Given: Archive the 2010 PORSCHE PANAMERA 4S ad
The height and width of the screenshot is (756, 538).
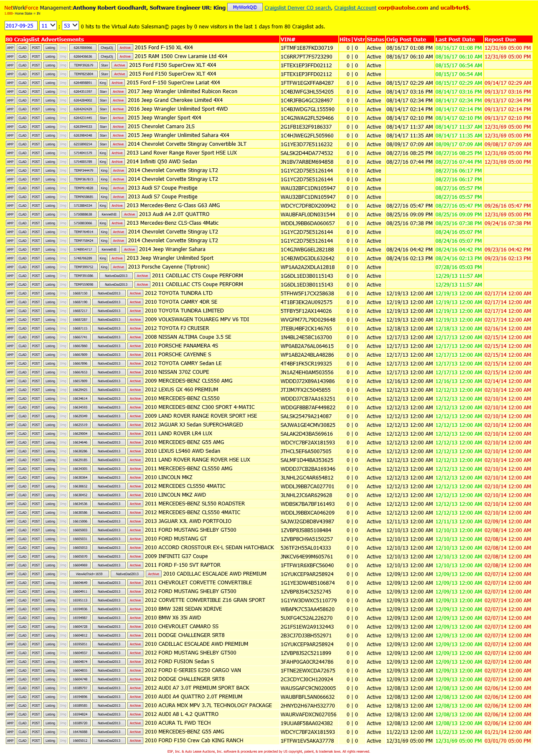Looking at the screenshot, I should click(x=135, y=346).
